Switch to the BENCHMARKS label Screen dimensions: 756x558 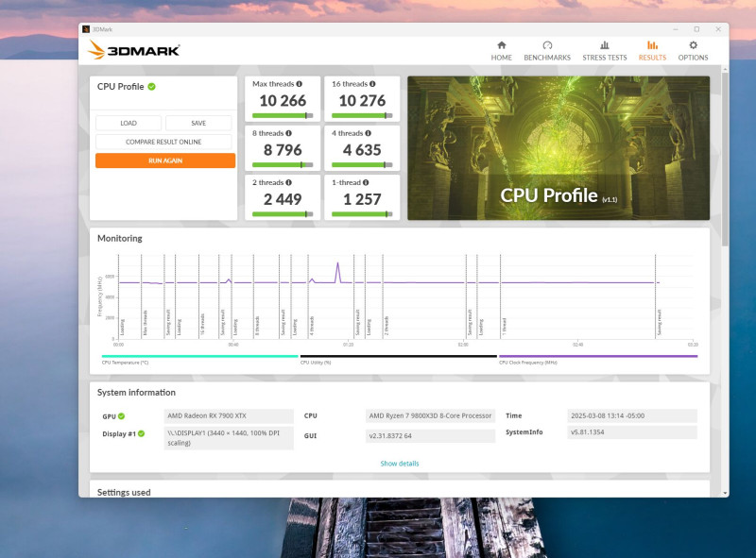click(x=547, y=58)
